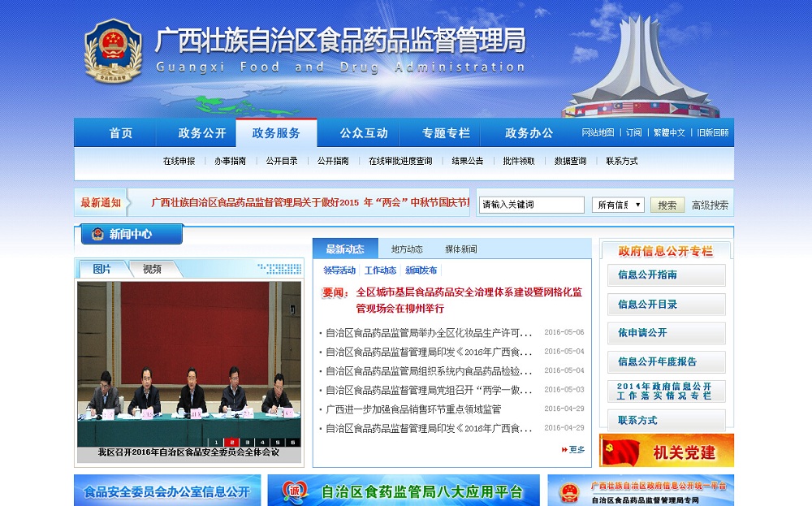This screenshot has width=812, height=506.
Task: Open the 机关党建 banner
Action: coord(667,451)
